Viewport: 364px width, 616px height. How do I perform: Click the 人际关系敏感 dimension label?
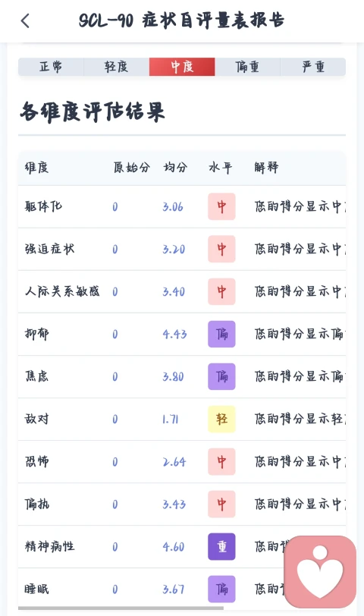pyautogui.click(x=62, y=291)
